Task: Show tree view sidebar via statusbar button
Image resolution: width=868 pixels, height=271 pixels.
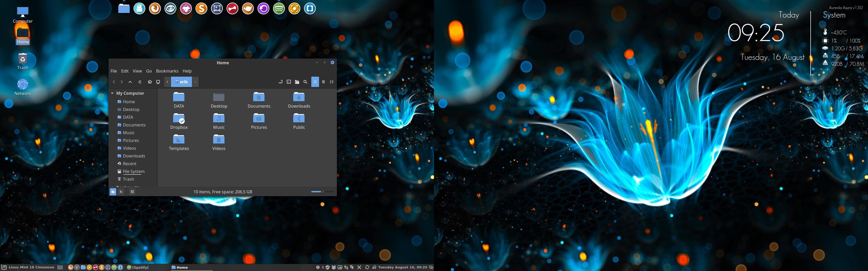Action: [x=121, y=192]
